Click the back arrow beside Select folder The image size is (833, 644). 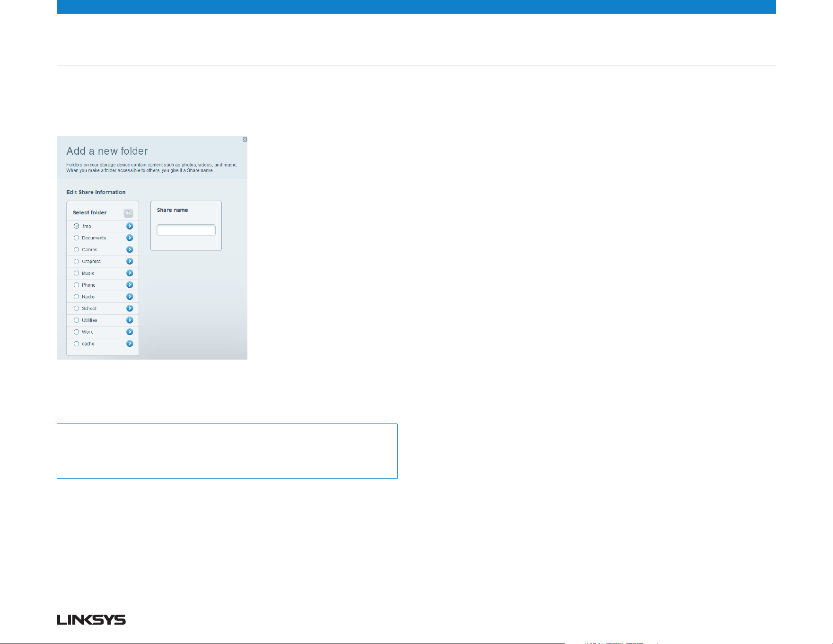128,213
